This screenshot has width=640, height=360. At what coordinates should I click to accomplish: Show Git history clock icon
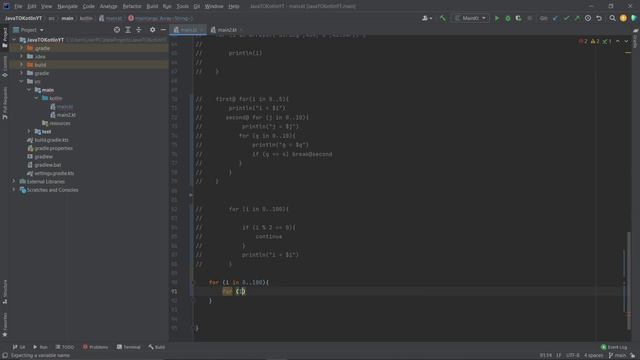588,18
